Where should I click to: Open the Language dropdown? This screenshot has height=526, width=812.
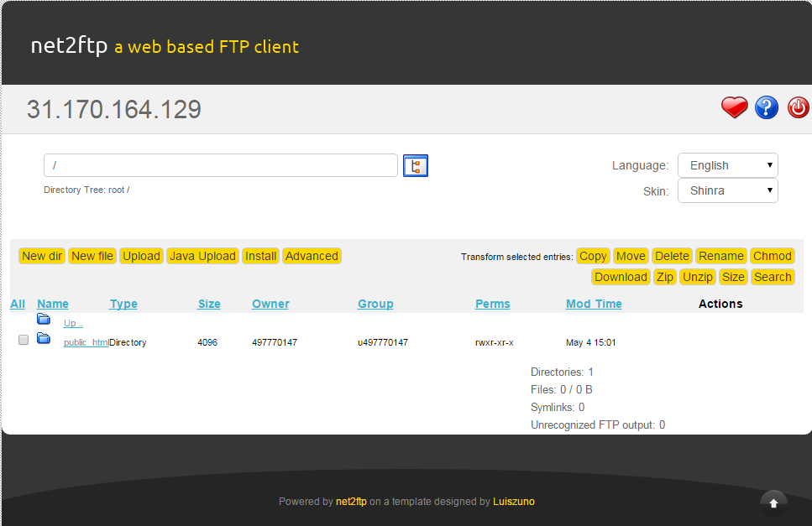click(x=727, y=165)
